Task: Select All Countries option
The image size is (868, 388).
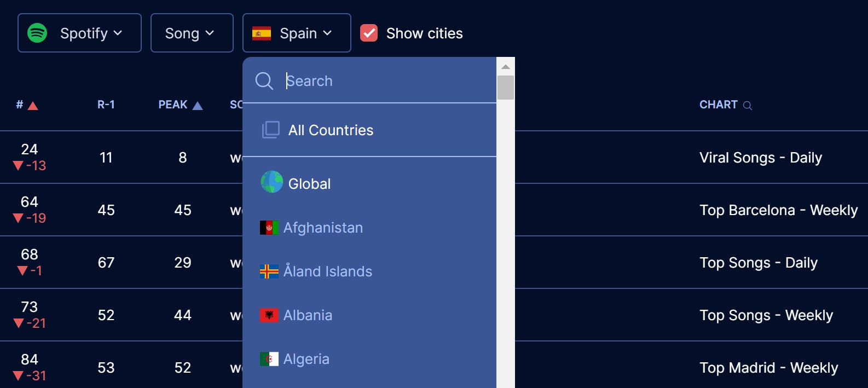Action: click(x=369, y=130)
